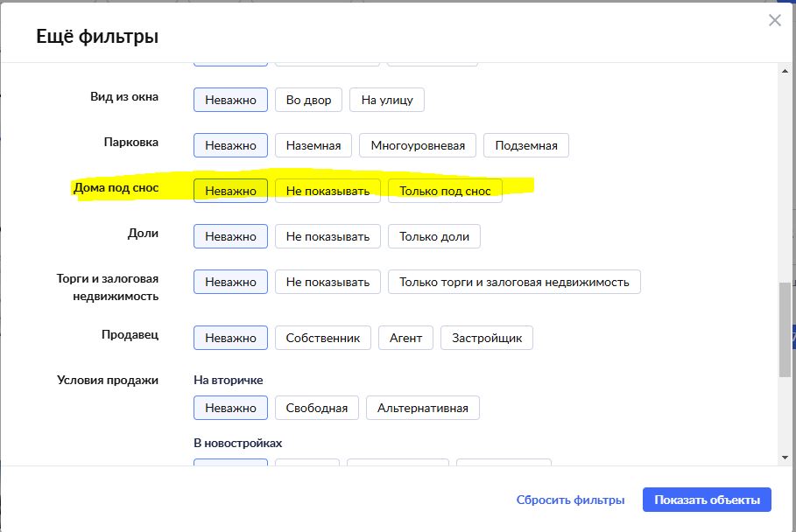Click the Условия продажи label
This screenshot has width=796, height=532.
click(108, 380)
